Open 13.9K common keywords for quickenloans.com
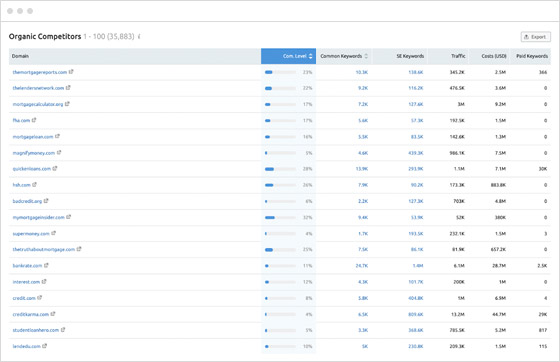Screen dimensions: 560x362 [x=361, y=169]
